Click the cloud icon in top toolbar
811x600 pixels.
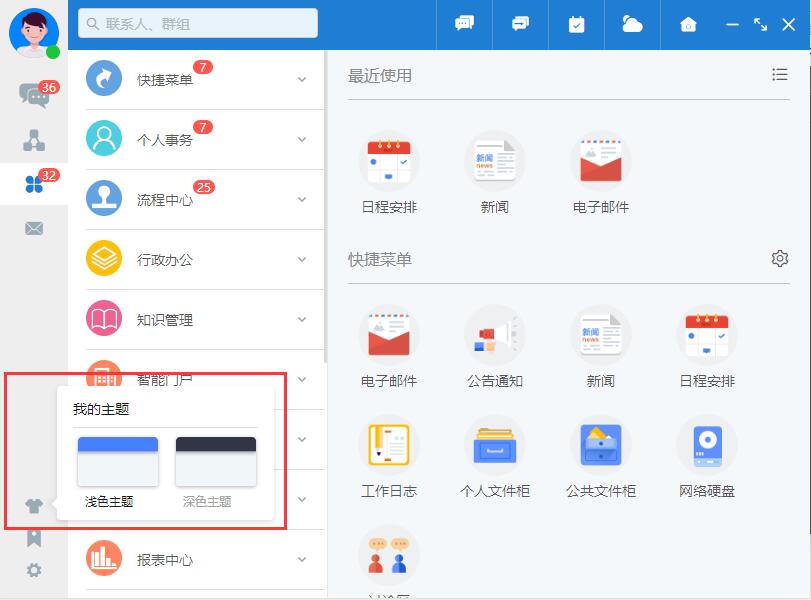coord(632,25)
